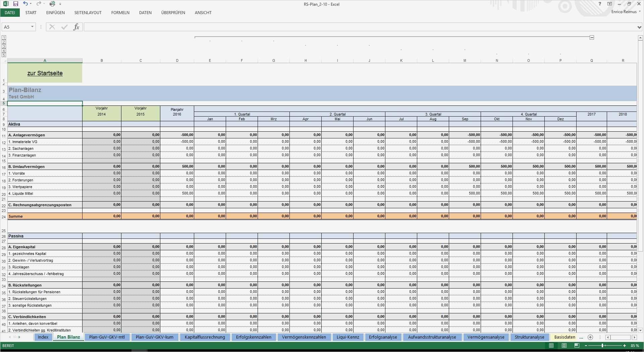This screenshot has height=352, width=644.
Task: Select the Normal view icon in status bar
Action: (551, 345)
